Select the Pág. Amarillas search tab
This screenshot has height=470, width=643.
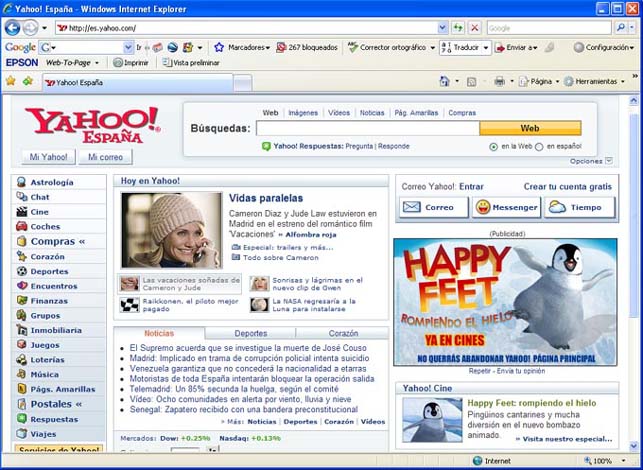pos(416,113)
